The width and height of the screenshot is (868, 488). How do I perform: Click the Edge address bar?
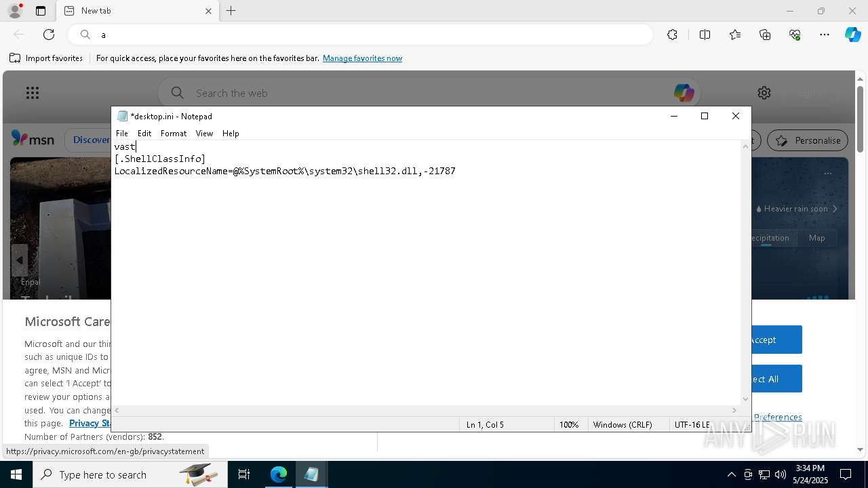(x=359, y=35)
